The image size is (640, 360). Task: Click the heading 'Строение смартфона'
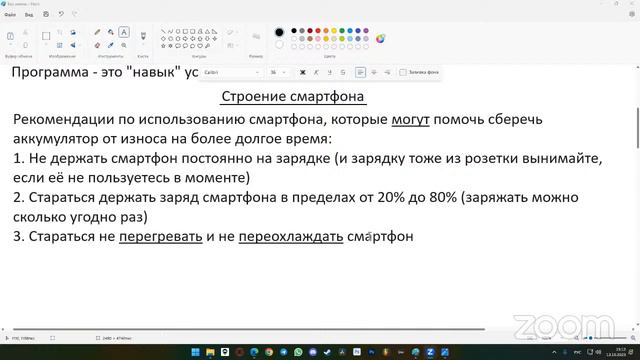(293, 96)
